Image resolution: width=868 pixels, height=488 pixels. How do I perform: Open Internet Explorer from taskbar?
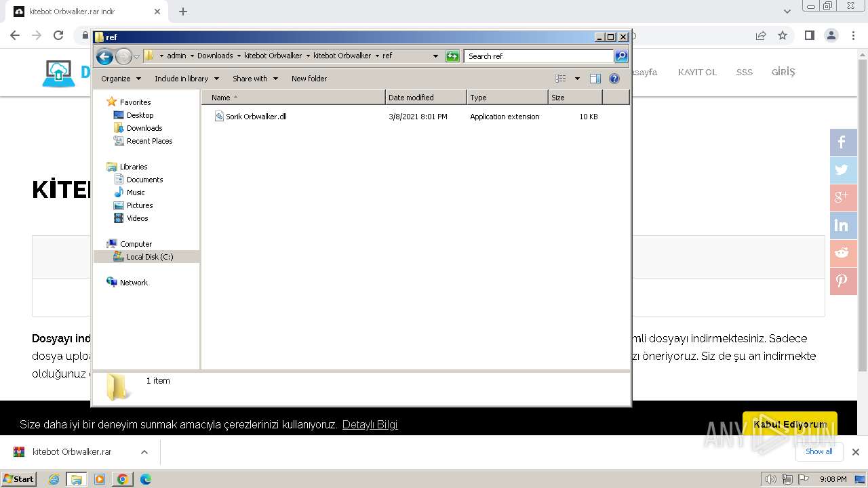tap(54, 479)
